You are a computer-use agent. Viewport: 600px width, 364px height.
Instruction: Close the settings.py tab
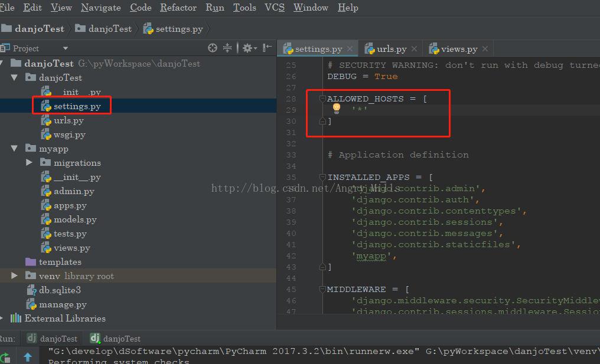(350, 49)
